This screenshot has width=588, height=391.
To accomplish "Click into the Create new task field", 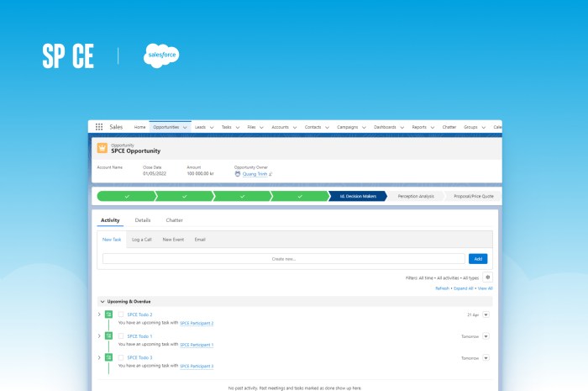I will (284, 259).
